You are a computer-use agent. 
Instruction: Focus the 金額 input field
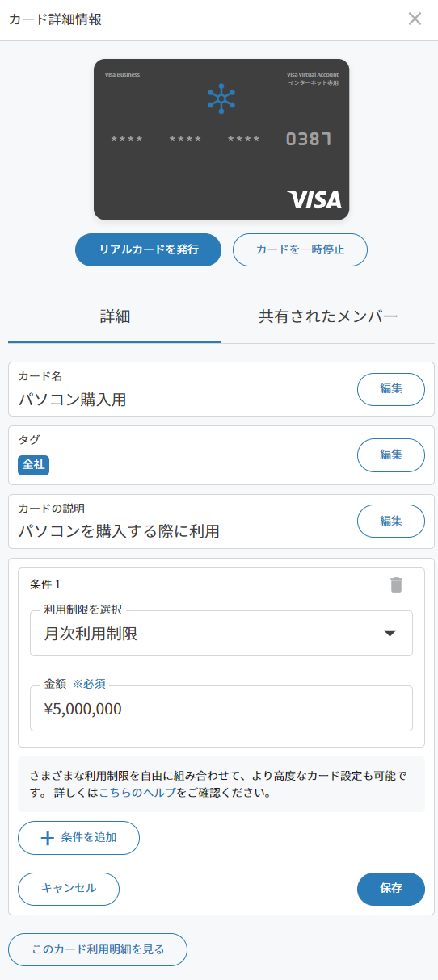(x=221, y=708)
